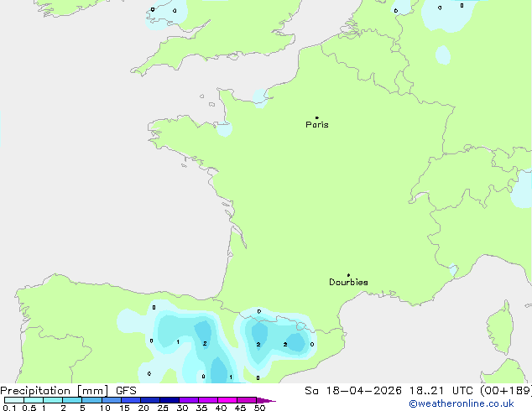Select the 2–5 mm light blue legend swatch
This screenshot has width=532, height=411.
tap(72, 400)
